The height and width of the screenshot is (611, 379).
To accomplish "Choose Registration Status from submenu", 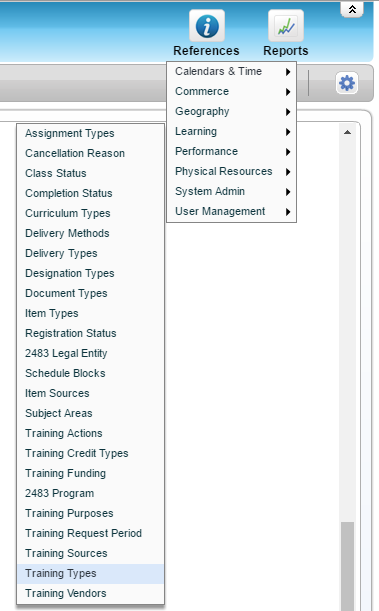I will point(90,334).
